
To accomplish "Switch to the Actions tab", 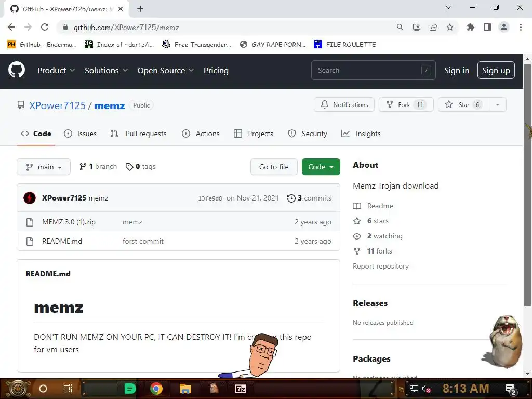I will [x=201, y=134].
